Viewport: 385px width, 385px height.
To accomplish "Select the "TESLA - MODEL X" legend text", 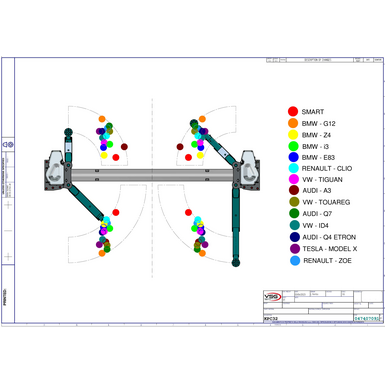I will click(330, 249).
